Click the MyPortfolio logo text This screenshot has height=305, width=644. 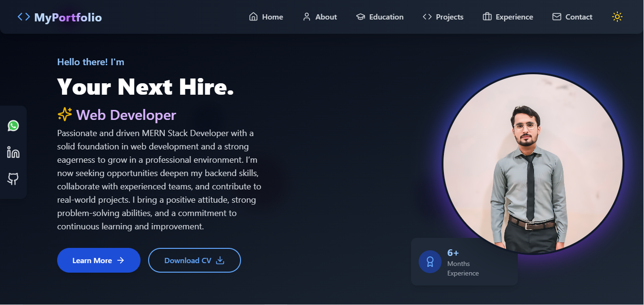[68, 18]
